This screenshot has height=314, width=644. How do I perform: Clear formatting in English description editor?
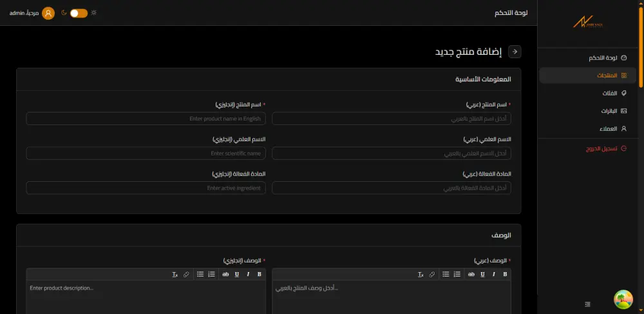click(x=175, y=275)
